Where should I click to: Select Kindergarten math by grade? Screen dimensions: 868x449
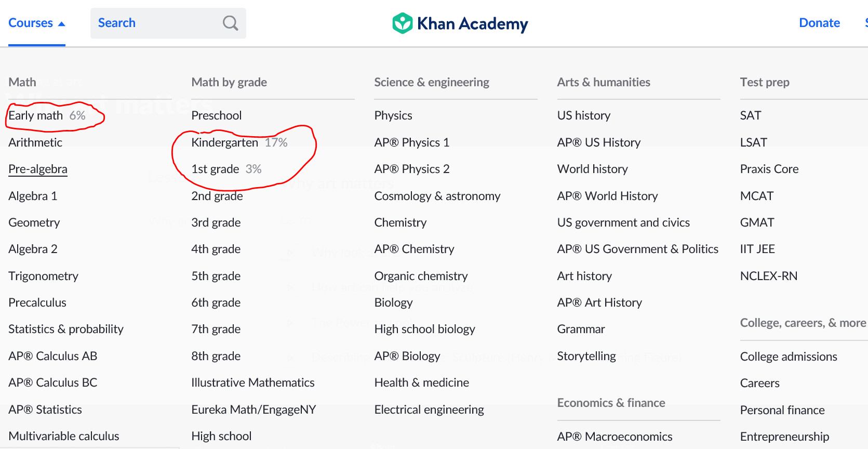pyautogui.click(x=224, y=142)
